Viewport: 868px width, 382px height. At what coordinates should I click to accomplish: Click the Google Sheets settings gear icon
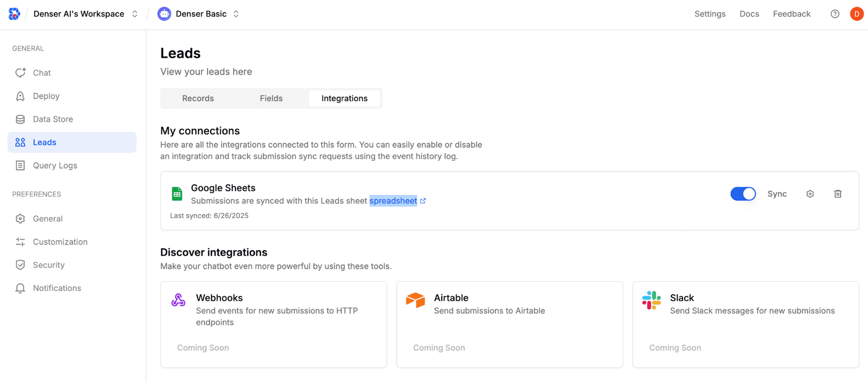810,194
